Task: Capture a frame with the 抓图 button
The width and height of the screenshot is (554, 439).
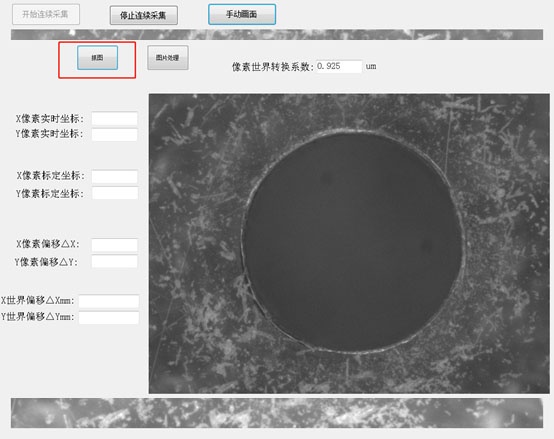Action: coord(98,58)
